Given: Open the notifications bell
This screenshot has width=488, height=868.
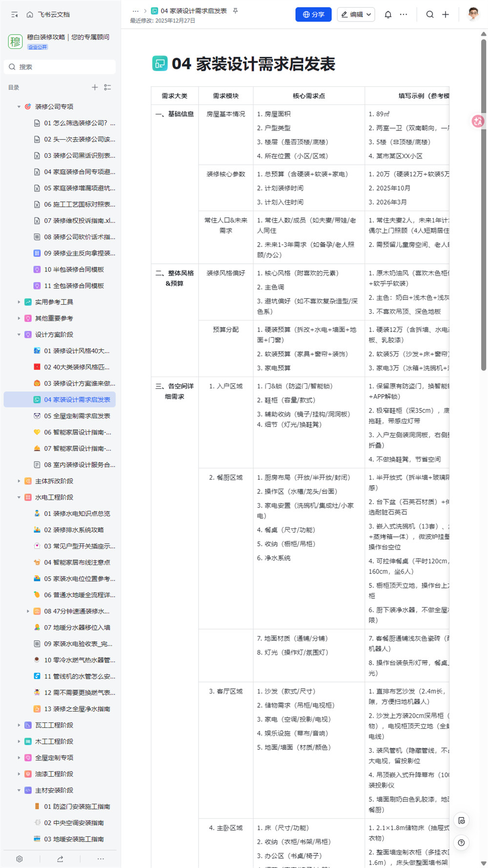Looking at the screenshot, I should tap(388, 15).
